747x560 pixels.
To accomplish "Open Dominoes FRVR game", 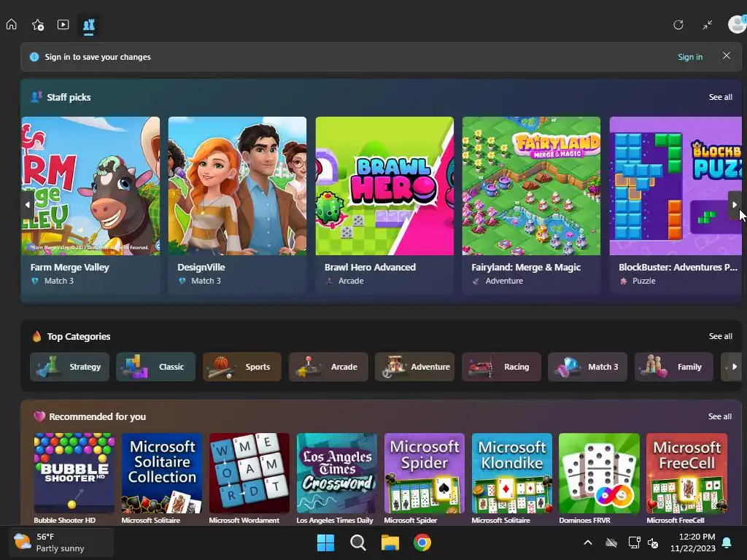I will [599, 478].
